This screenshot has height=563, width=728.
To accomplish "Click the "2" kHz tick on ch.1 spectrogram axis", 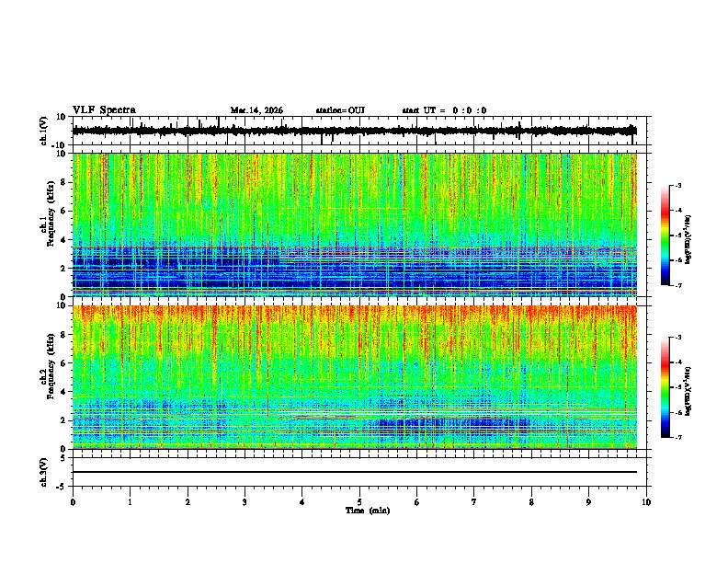I will pos(63,269).
